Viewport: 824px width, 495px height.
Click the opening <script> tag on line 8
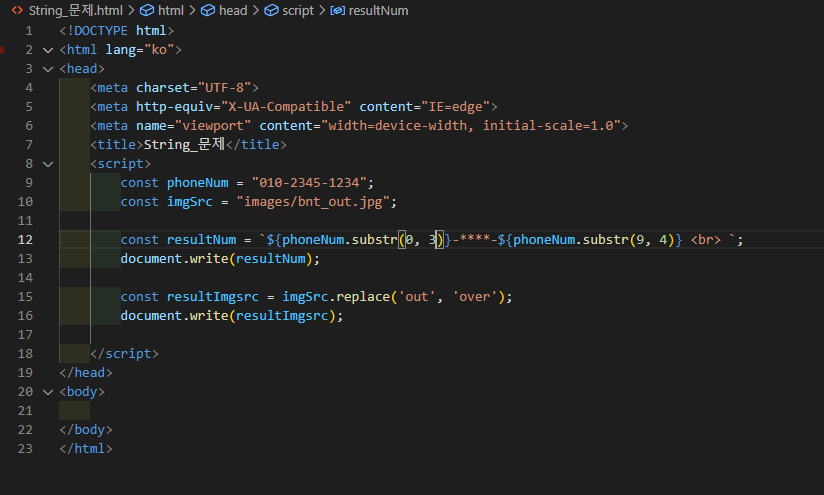120,164
